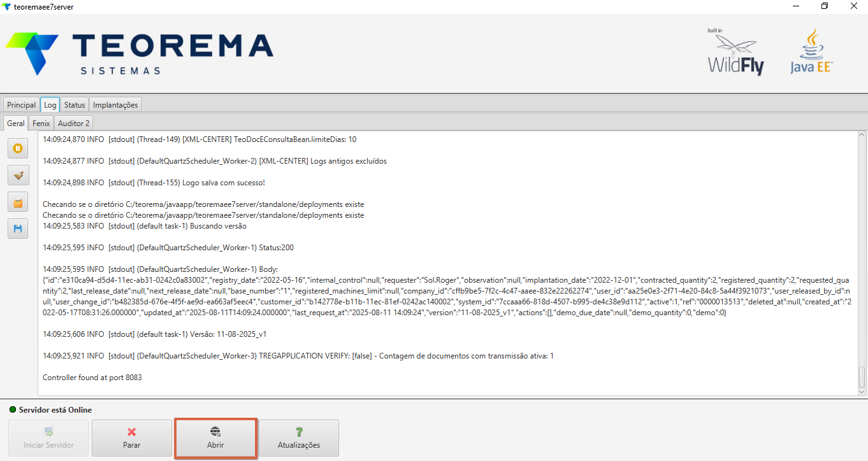Image resolution: width=868 pixels, height=461 pixels.
Task: Click the WildFly logo
Action: (x=735, y=52)
